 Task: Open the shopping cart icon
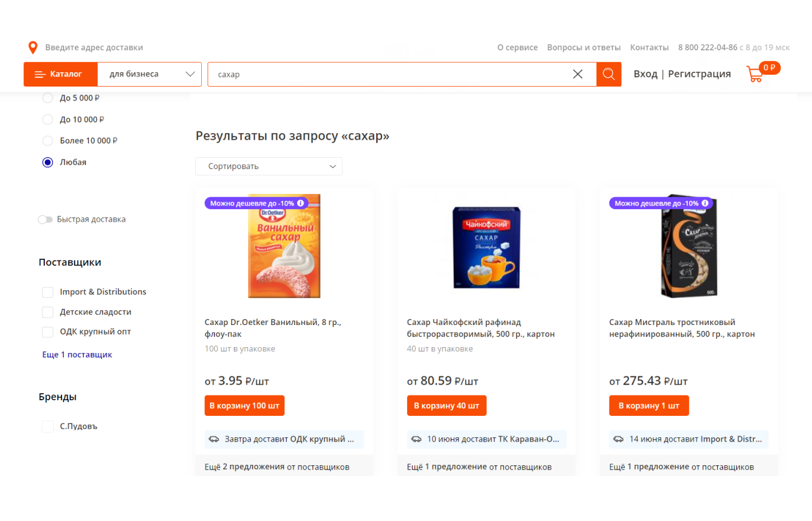tap(755, 75)
